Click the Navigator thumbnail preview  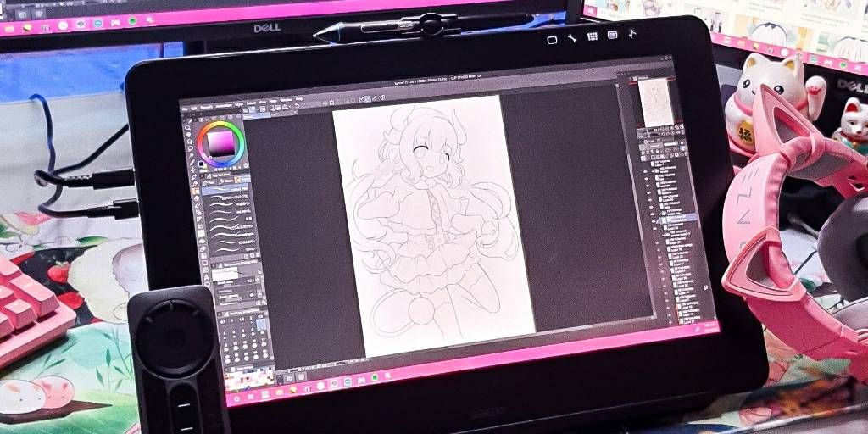(x=656, y=103)
